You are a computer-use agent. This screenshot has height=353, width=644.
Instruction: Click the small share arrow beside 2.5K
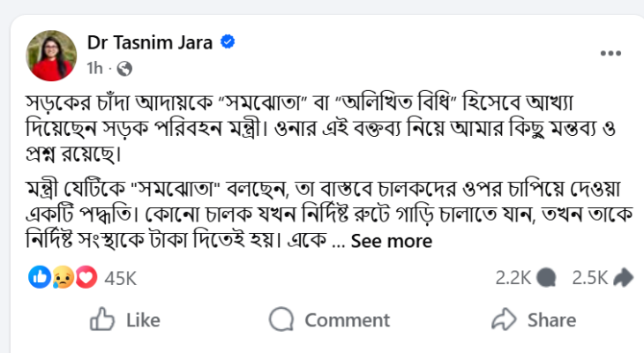point(623,278)
